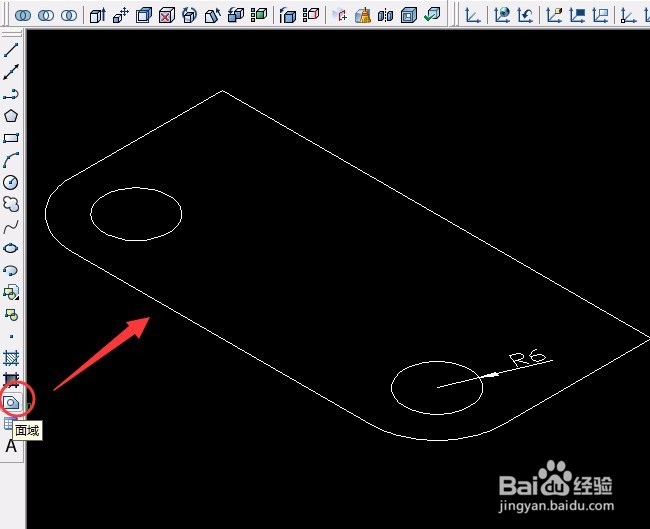Select Color Edges tool

pyautogui.click(x=311, y=15)
